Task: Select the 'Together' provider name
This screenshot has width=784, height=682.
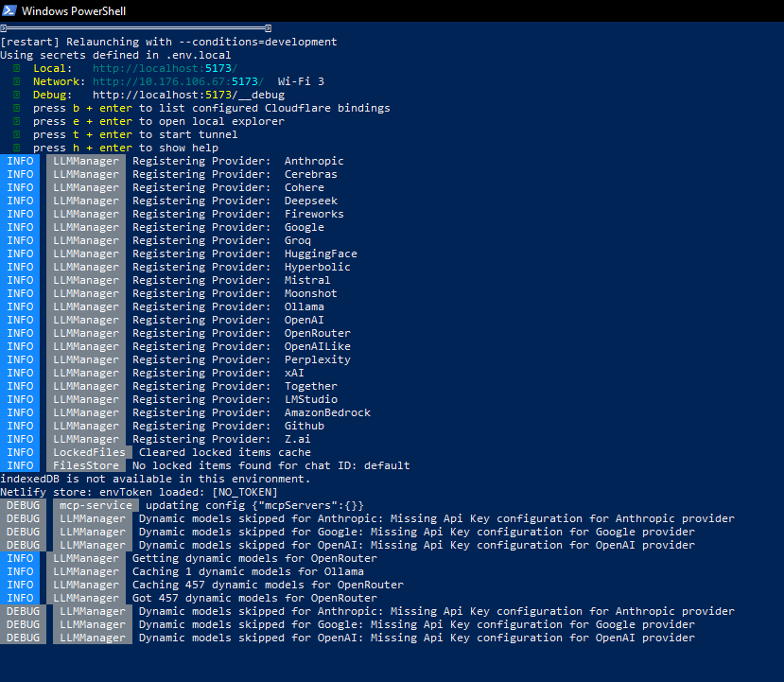Action: pos(311,387)
